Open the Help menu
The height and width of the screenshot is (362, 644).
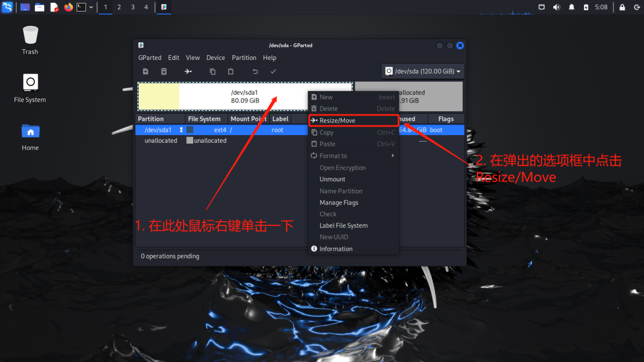[x=269, y=58]
